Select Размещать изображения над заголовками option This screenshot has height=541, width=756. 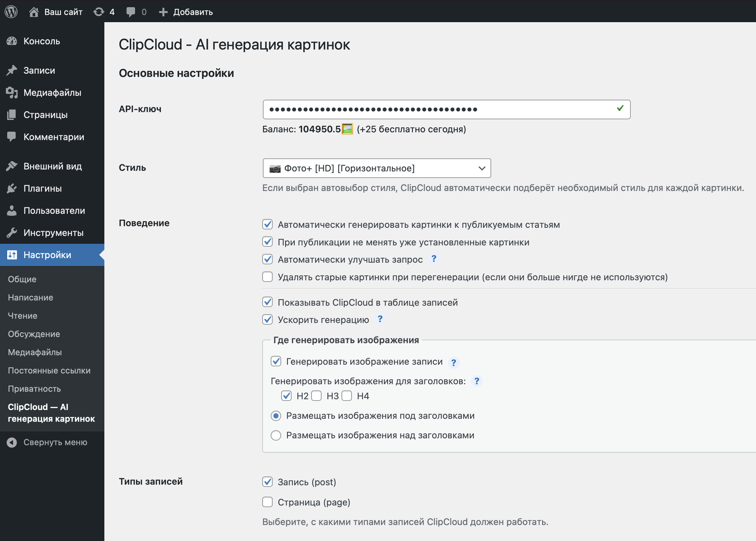point(276,435)
